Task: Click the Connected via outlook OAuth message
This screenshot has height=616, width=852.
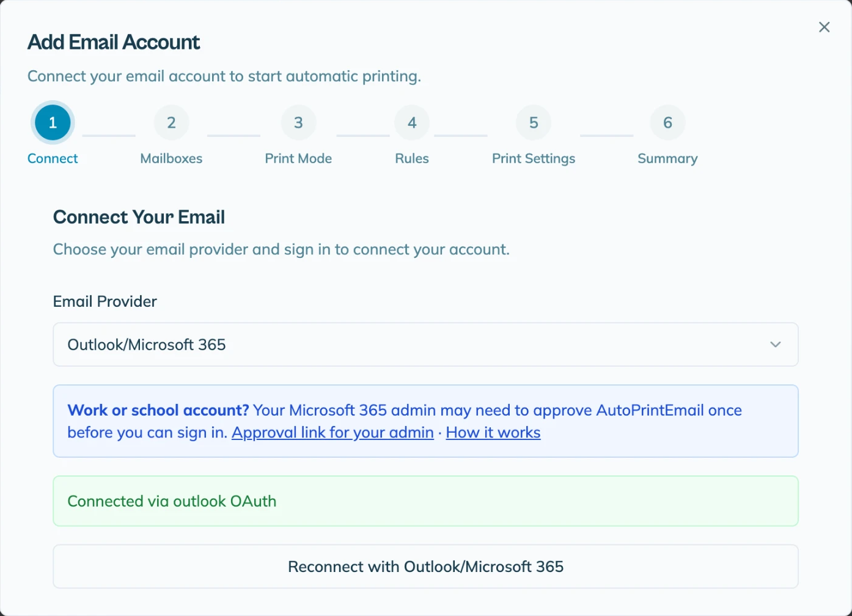Action: [425, 501]
